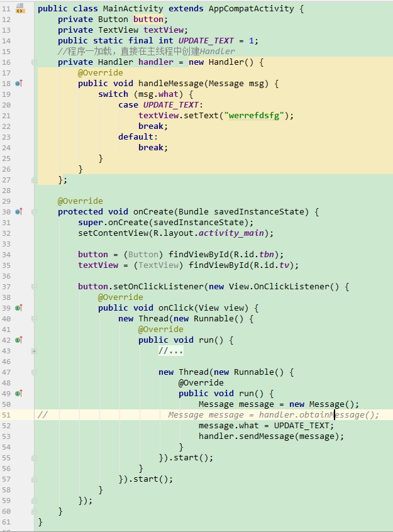Click the "werrefdsfg" string literal
The width and height of the screenshot is (393, 532).
(254, 116)
